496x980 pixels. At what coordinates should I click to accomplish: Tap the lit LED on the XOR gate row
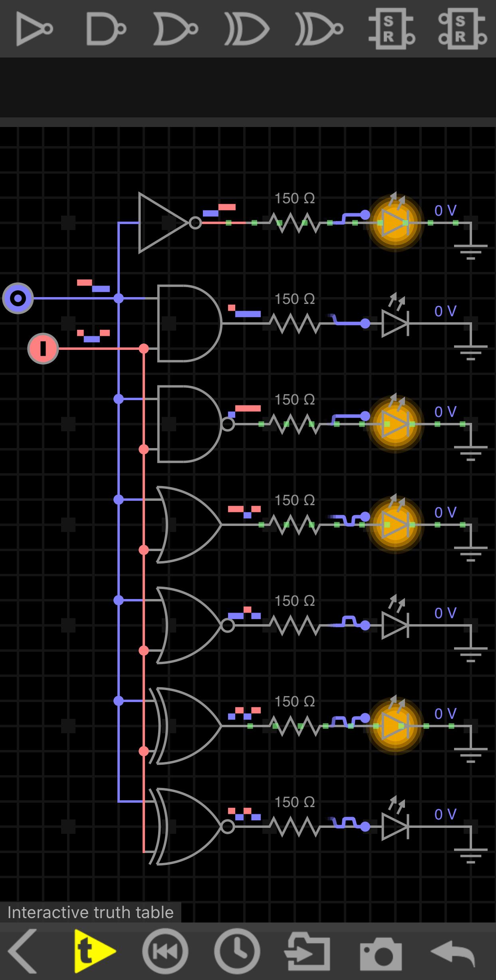point(395,726)
